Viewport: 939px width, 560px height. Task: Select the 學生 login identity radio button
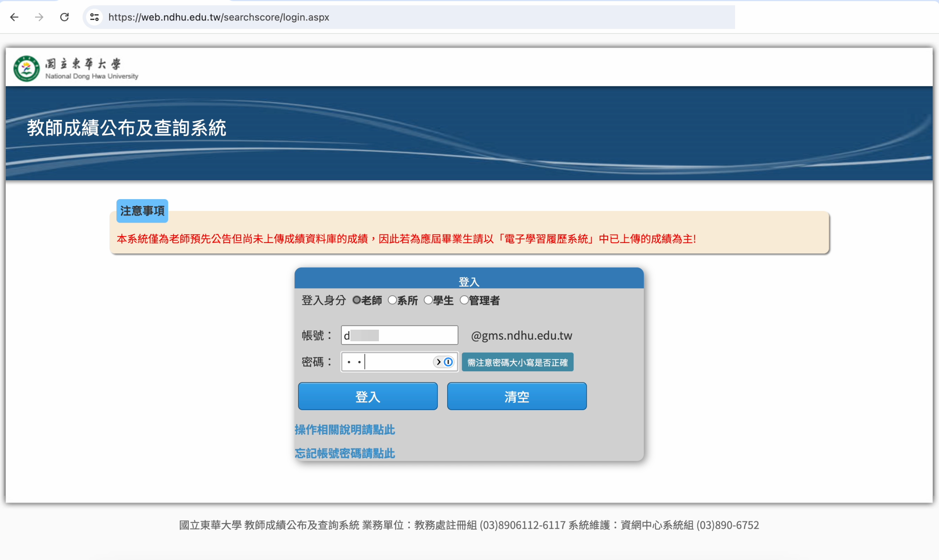tap(428, 300)
